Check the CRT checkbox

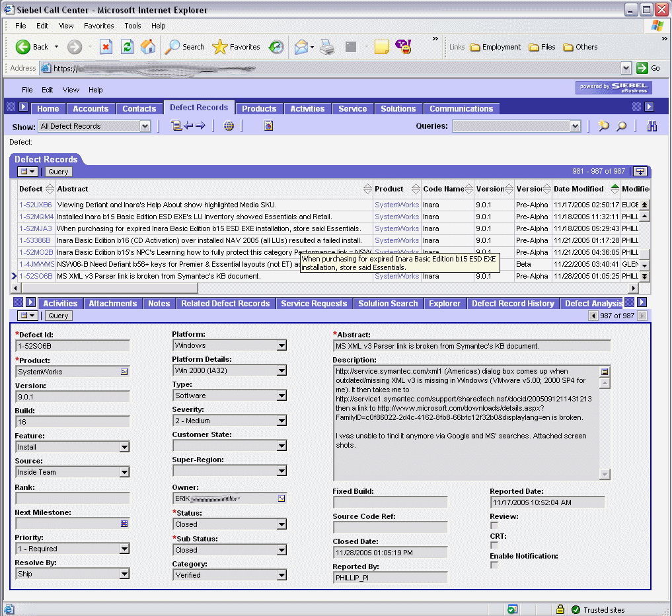(x=494, y=545)
